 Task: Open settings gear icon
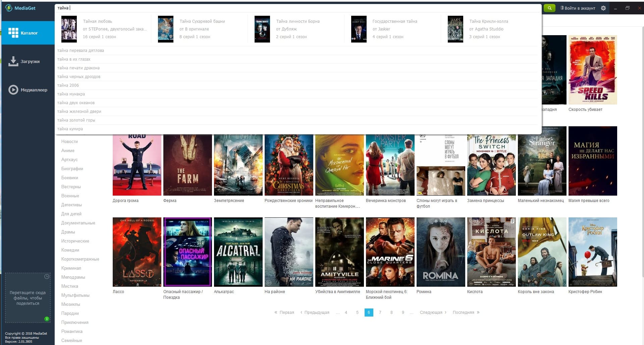[x=603, y=8]
